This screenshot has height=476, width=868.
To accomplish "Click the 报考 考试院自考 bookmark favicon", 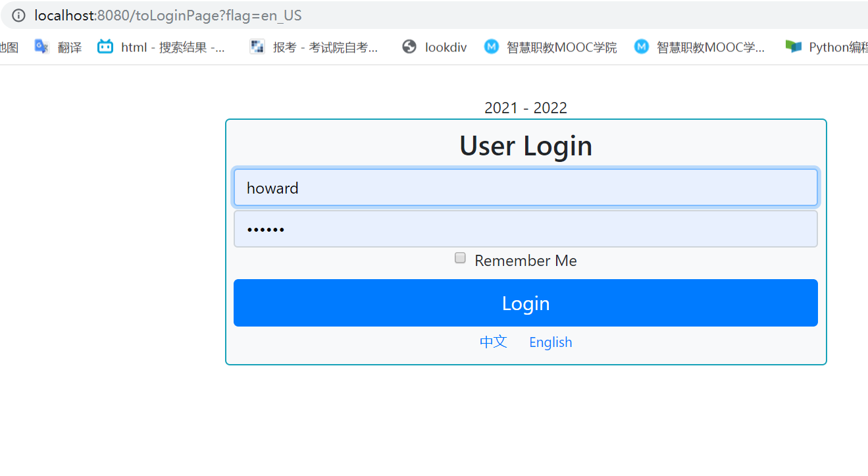I will [x=257, y=47].
